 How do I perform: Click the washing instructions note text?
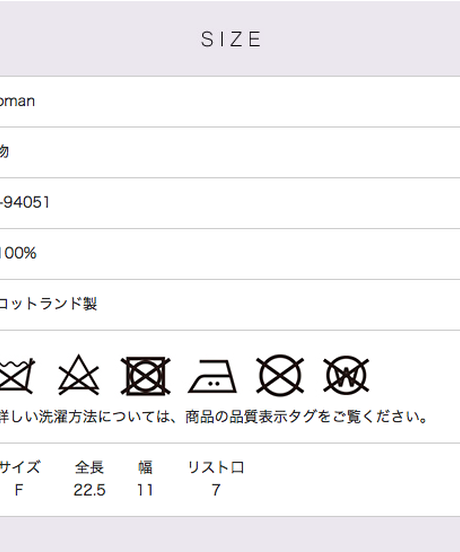point(214,416)
